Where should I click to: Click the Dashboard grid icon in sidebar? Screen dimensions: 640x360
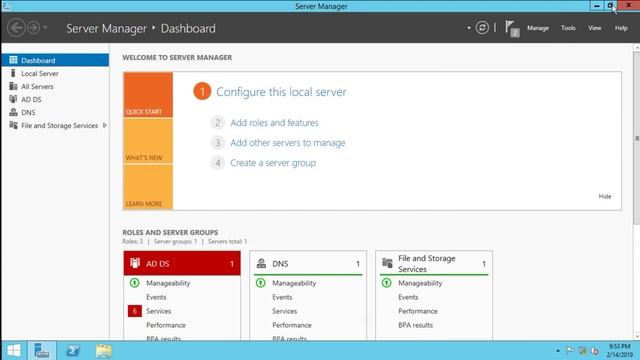[x=13, y=60]
